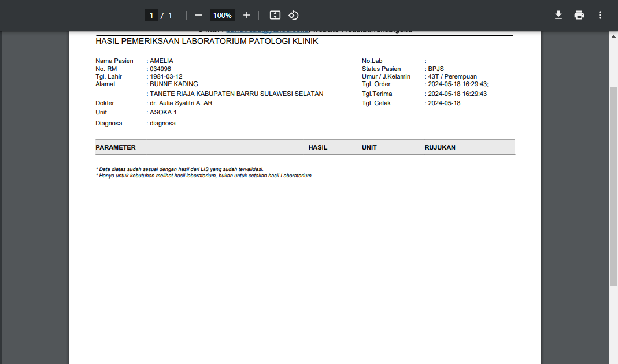
Task: Zoom out with the minus icon
Action: click(x=197, y=15)
